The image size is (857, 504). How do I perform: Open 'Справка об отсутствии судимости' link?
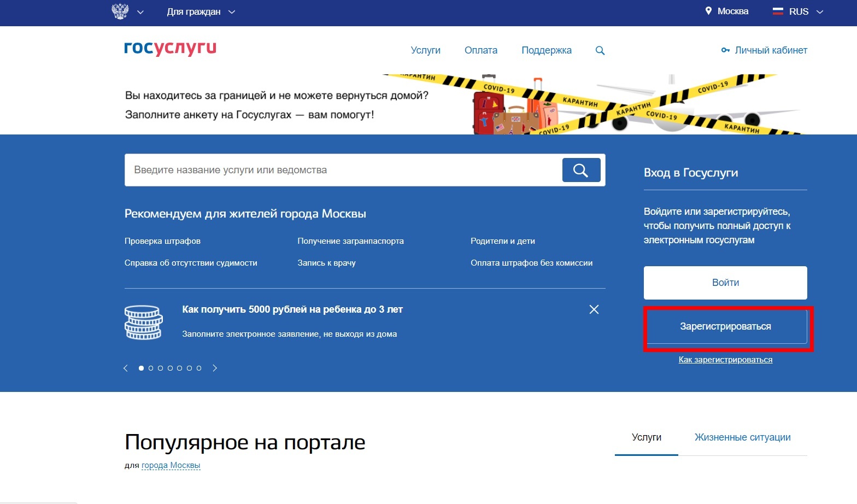(x=191, y=263)
